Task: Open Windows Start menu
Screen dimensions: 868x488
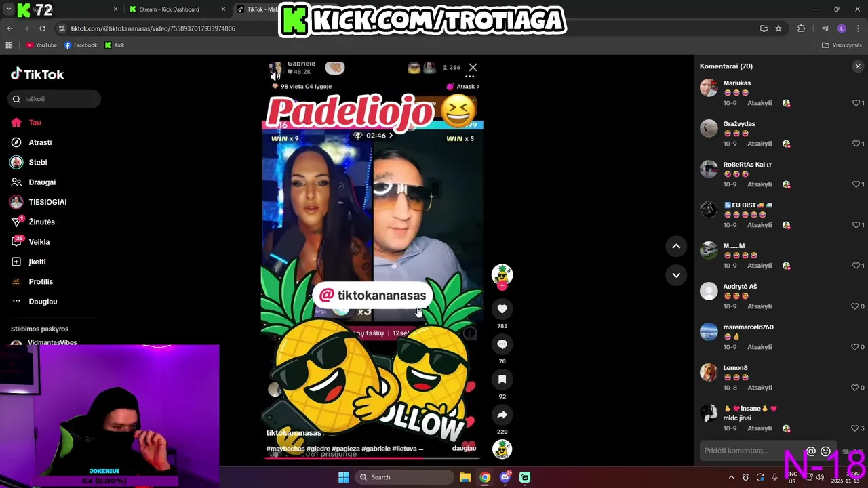Action: coord(344,477)
